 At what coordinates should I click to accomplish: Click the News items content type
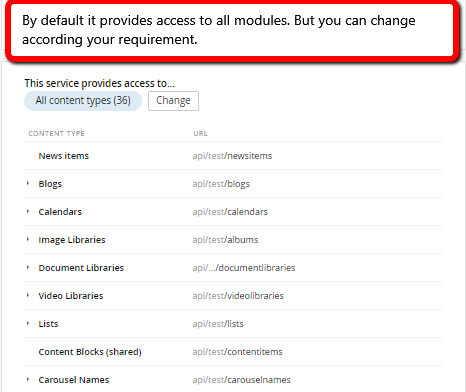64,156
